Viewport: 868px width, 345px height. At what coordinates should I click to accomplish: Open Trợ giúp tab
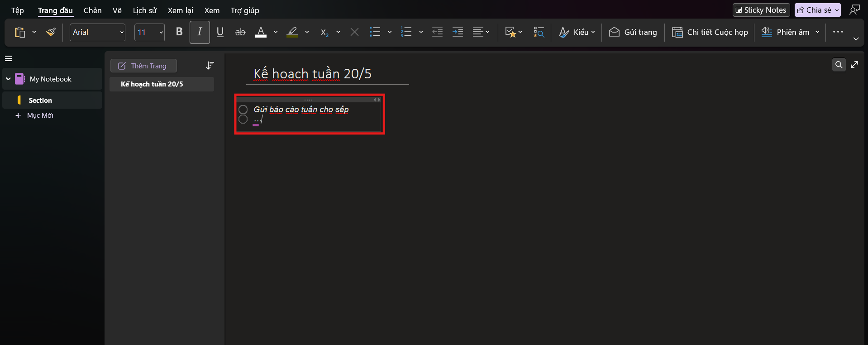click(245, 10)
